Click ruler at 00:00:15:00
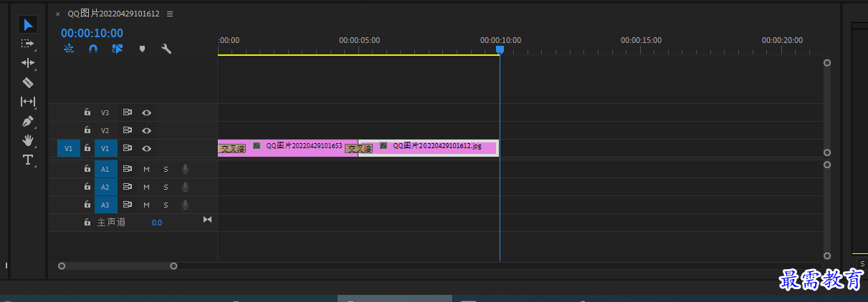 point(641,41)
